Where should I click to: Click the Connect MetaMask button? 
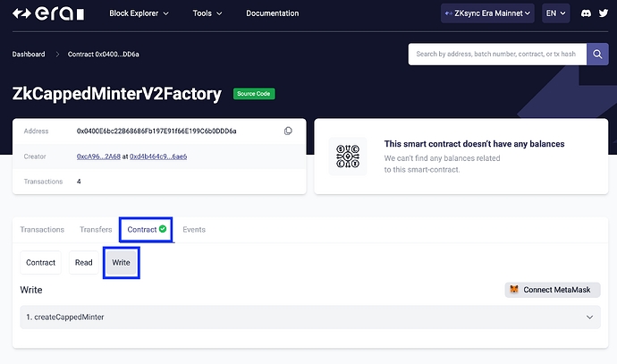coord(553,290)
